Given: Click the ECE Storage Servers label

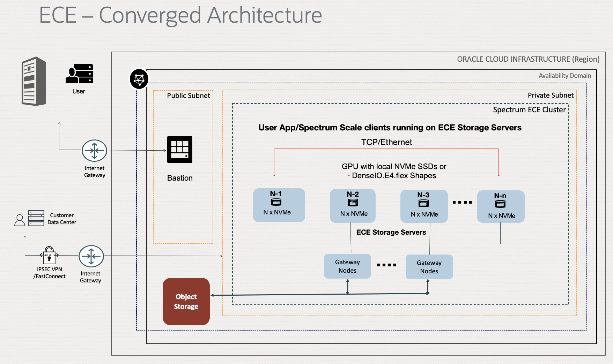Looking at the screenshot, I should pyautogui.click(x=391, y=232).
